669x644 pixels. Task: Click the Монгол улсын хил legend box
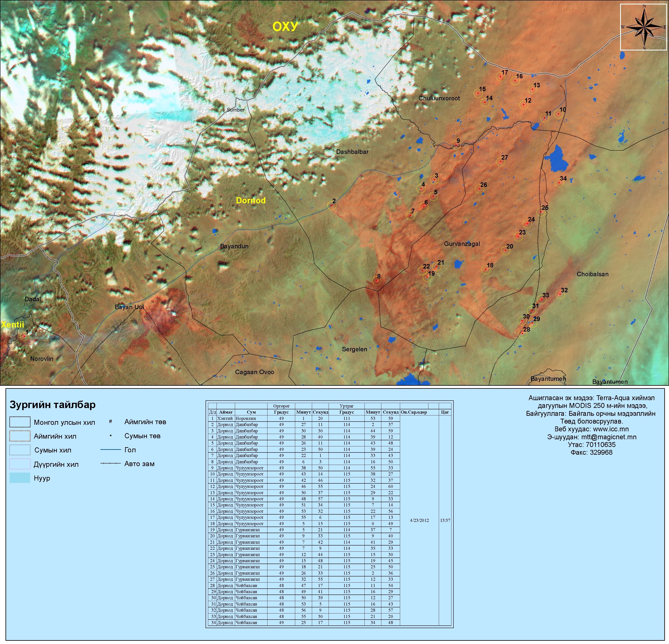click(x=20, y=422)
